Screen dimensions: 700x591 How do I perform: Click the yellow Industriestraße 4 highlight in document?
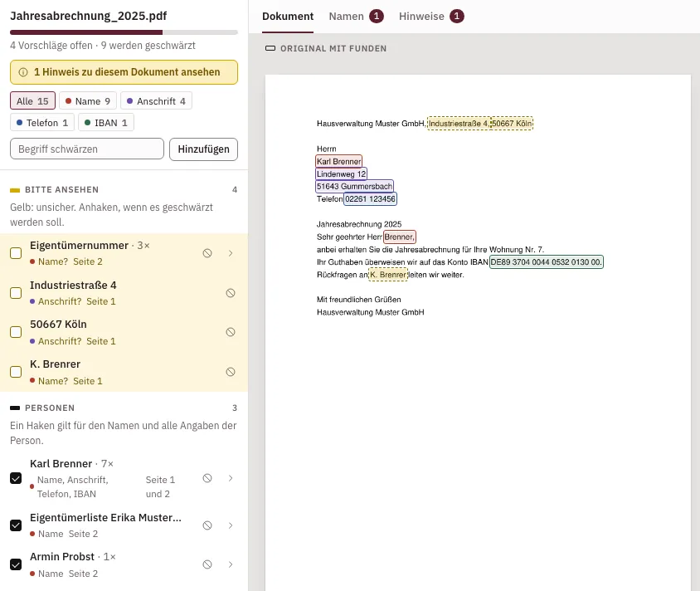point(459,124)
